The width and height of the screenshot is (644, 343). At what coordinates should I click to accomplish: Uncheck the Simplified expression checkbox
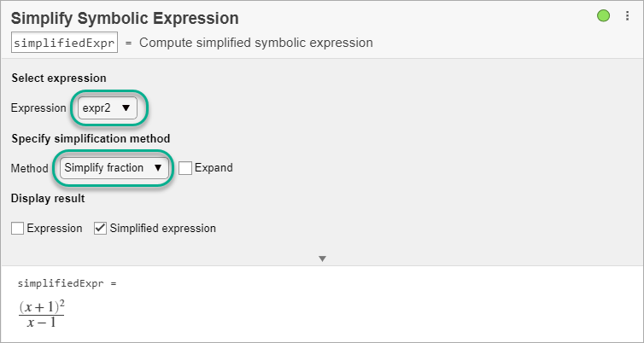[100, 229]
